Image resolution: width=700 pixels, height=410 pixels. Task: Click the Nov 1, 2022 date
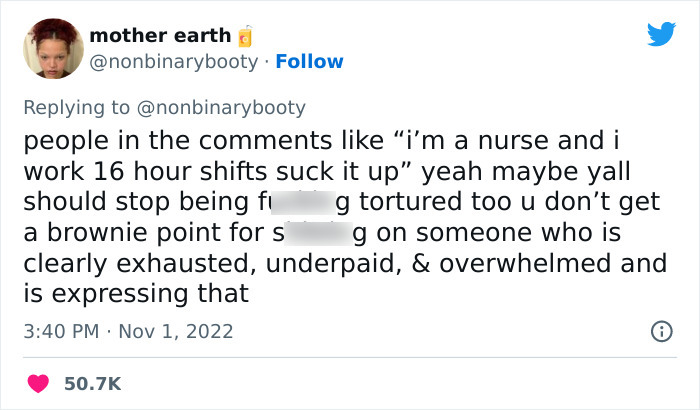(177, 330)
